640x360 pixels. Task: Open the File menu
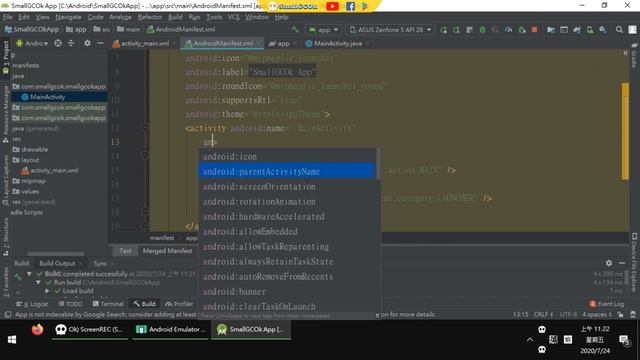8,17
